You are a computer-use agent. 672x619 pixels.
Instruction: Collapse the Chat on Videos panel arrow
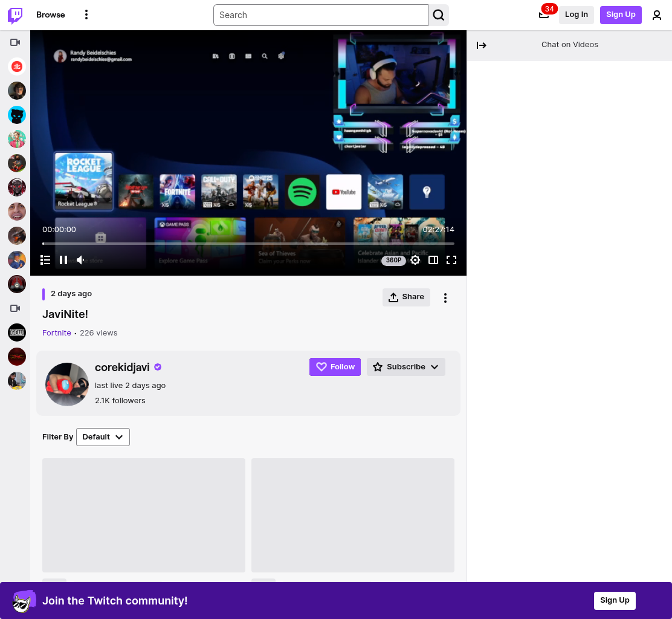(481, 45)
